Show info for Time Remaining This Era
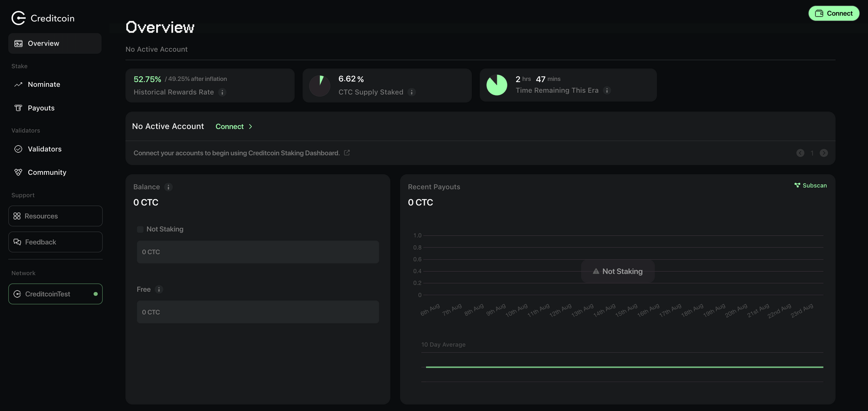Image resolution: width=868 pixels, height=411 pixels. [x=607, y=90]
